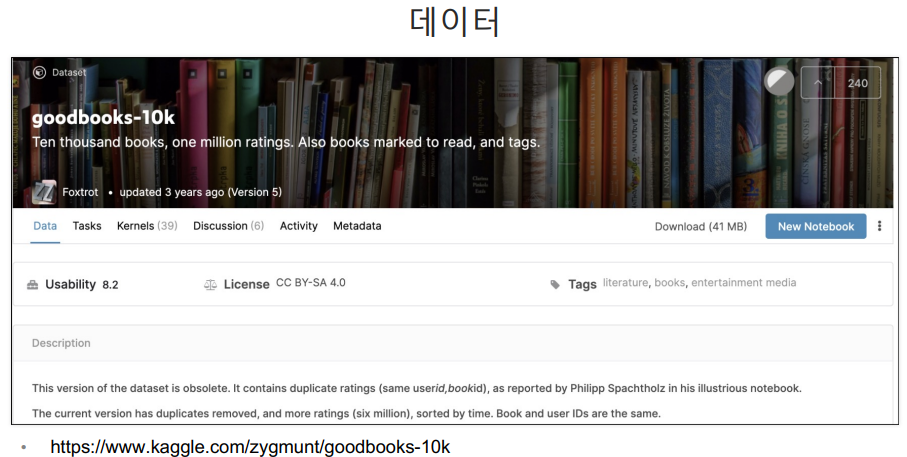Open the Kernels (39) tab
Image resolution: width=907 pixels, height=457 pixels.
tap(147, 226)
